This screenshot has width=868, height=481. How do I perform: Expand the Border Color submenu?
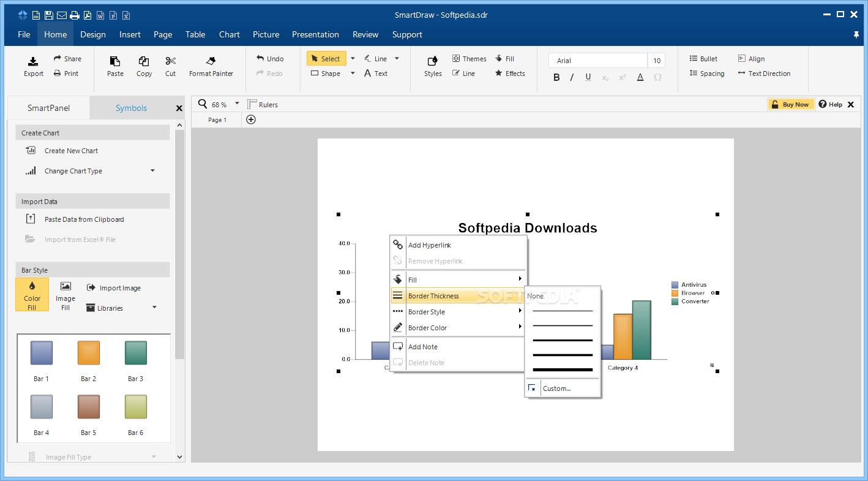click(520, 327)
